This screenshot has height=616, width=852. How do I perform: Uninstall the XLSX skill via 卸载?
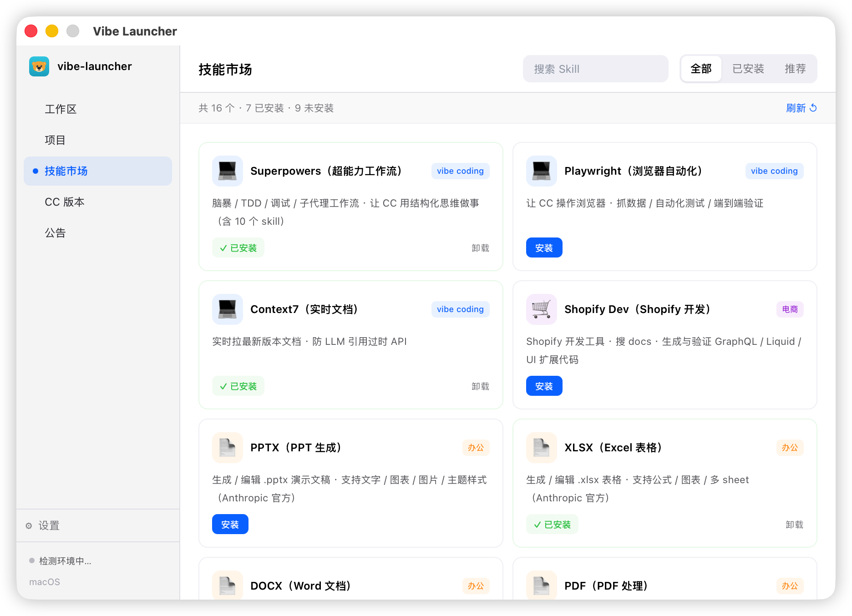click(x=794, y=525)
